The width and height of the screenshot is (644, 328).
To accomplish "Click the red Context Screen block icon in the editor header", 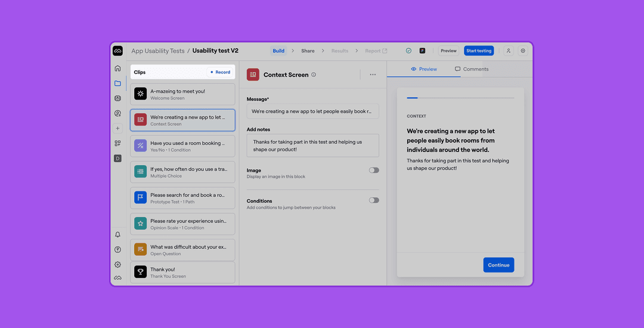I will [253, 75].
